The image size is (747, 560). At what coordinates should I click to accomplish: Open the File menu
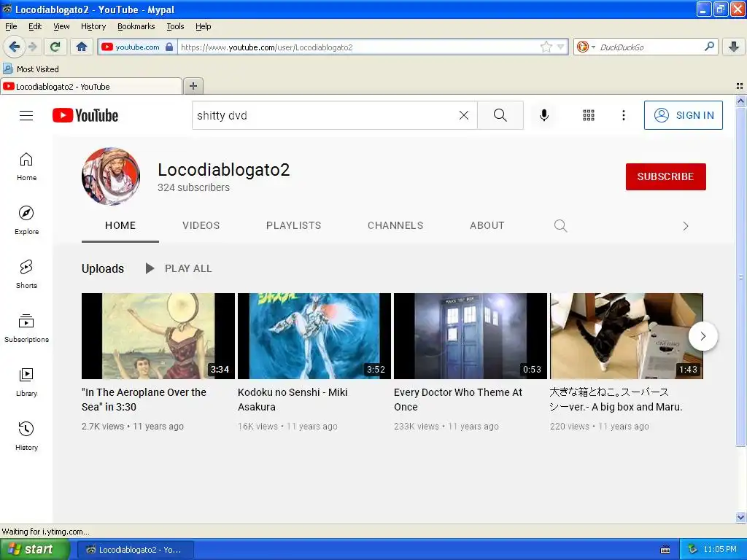pos(11,27)
